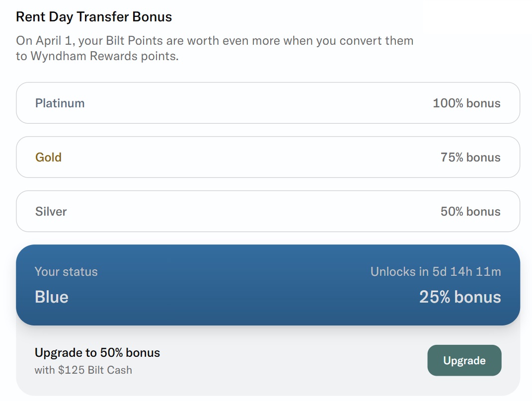Click the Upgrade button
The height and width of the screenshot is (401, 532).
(x=464, y=360)
